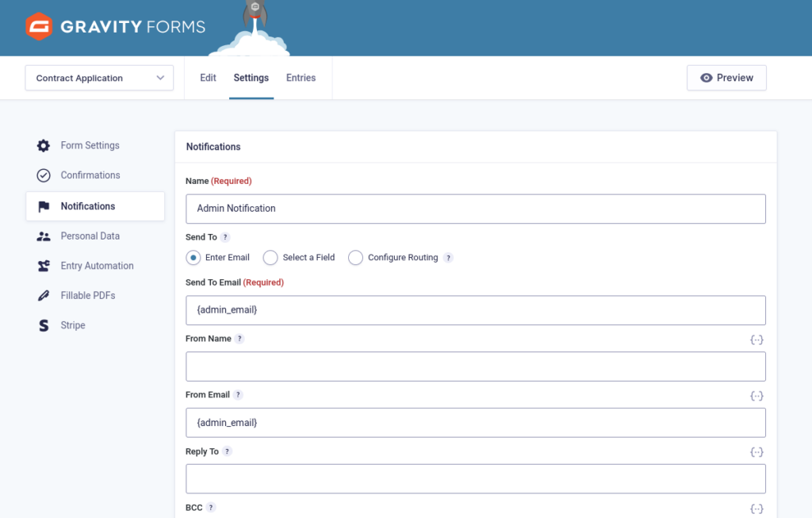Show help tooltip for Send To
The height and width of the screenshot is (518, 812).
tap(224, 237)
